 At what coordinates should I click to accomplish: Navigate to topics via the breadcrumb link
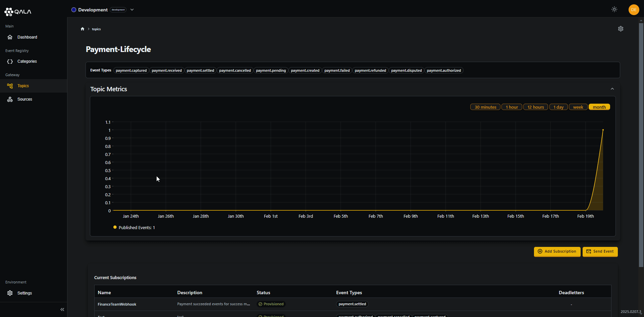point(96,29)
